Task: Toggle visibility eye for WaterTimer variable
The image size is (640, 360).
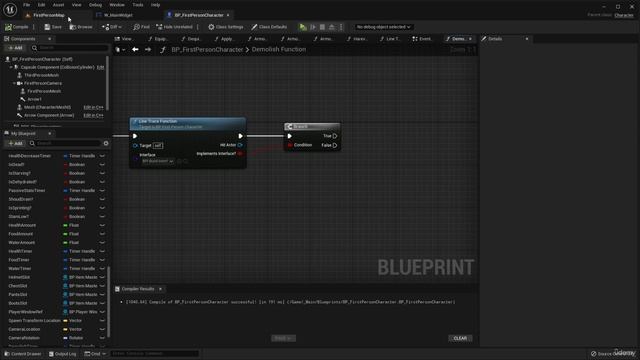Action: pyautogui.click(x=102, y=269)
